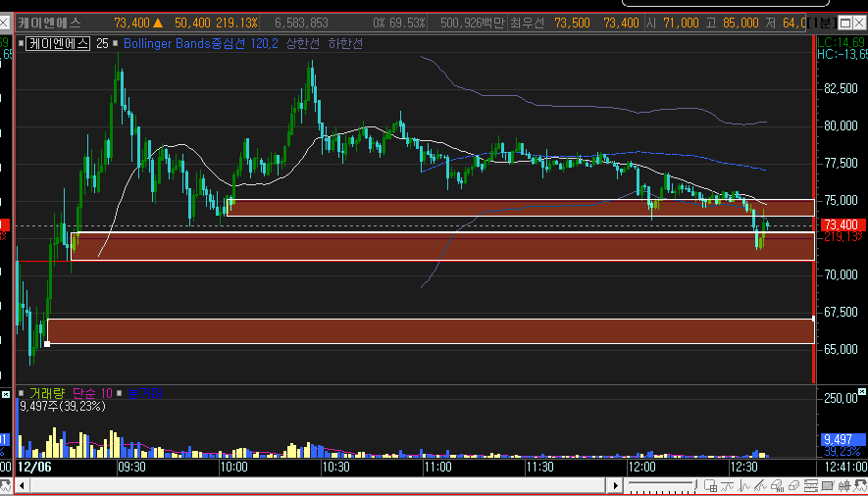The width and height of the screenshot is (868, 496).
Task: Select the diagonal trendline tool icon
Action: (x=761, y=486)
